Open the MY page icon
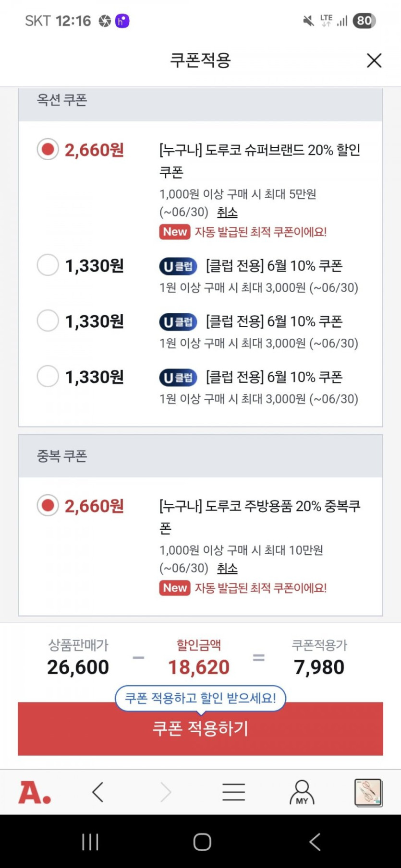The image size is (401, 868). point(302,792)
